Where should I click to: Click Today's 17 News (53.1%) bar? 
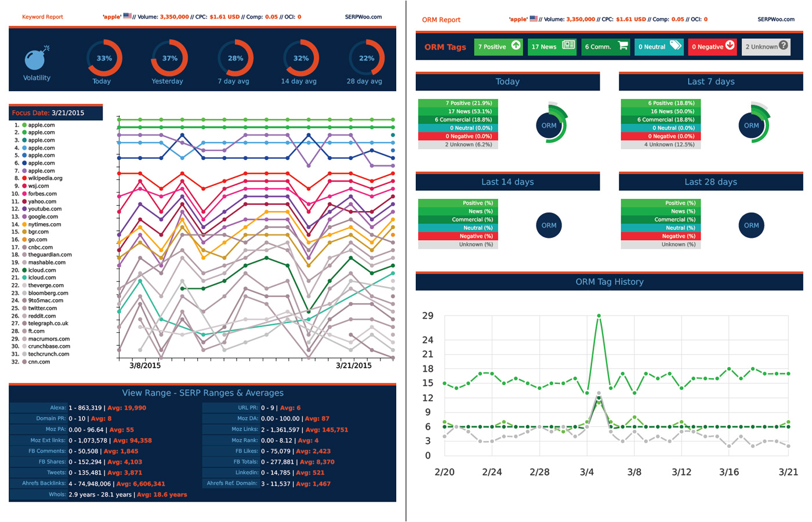(x=458, y=111)
